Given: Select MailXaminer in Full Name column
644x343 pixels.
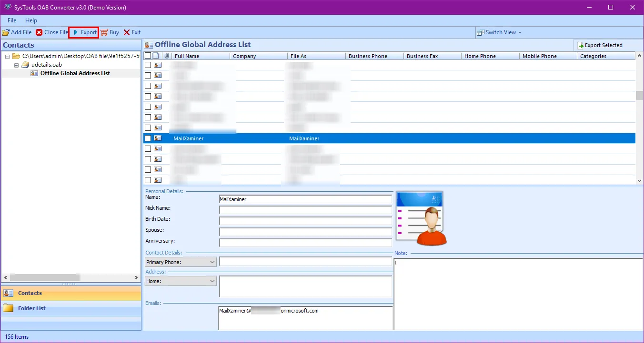Looking at the screenshot, I should (x=188, y=138).
